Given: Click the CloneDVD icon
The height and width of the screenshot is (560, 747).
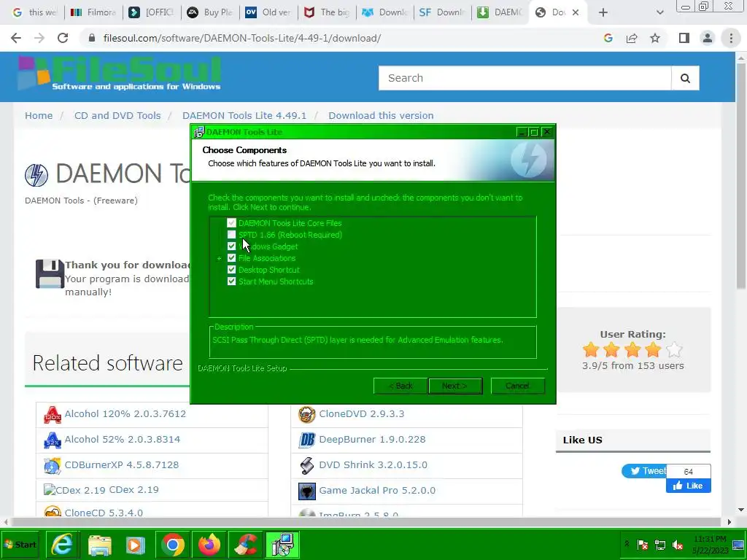Looking at the screenshot, I should click(x=307, y=414).
